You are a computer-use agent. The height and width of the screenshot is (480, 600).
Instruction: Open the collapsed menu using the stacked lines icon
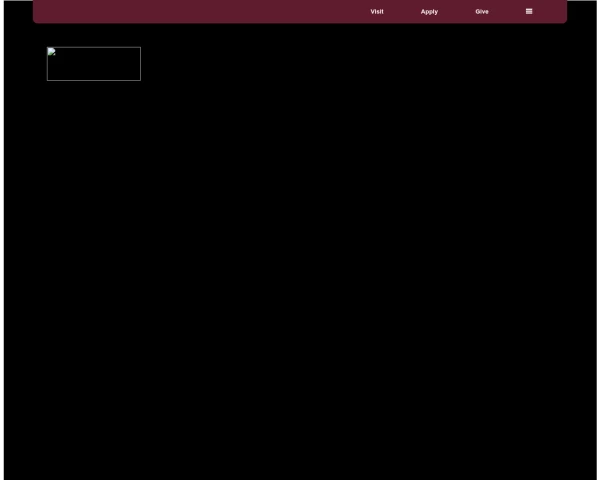pos(529,11)
